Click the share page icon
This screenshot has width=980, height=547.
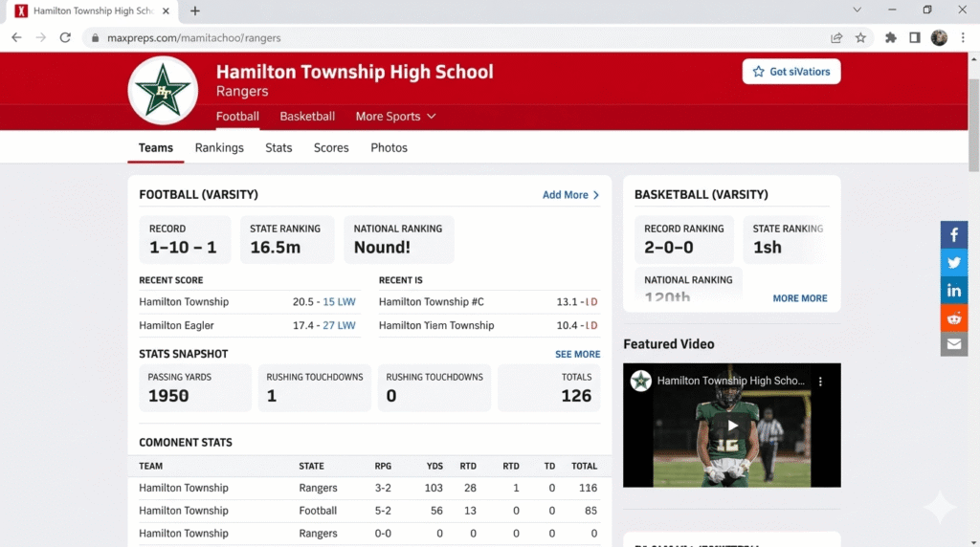click(x=836, y=37)
